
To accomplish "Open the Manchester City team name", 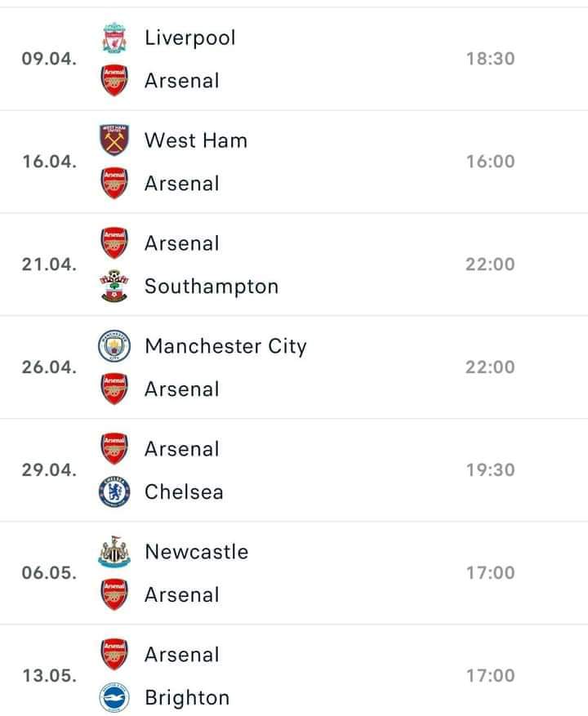I will (225, 346).
